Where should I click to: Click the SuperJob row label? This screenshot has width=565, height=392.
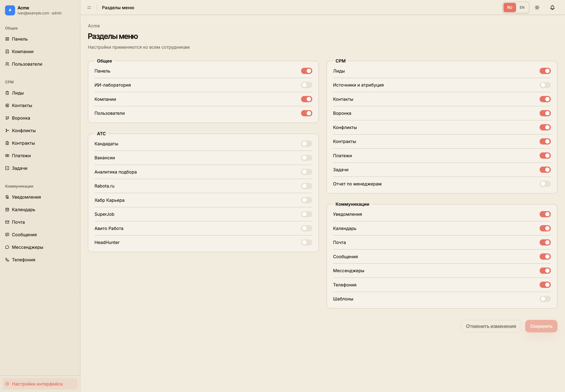(104, 214)
